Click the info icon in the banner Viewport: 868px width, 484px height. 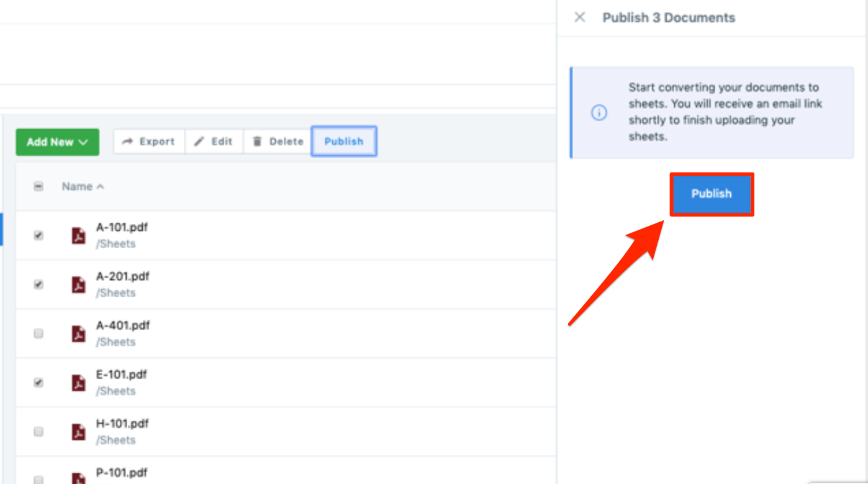599,113
